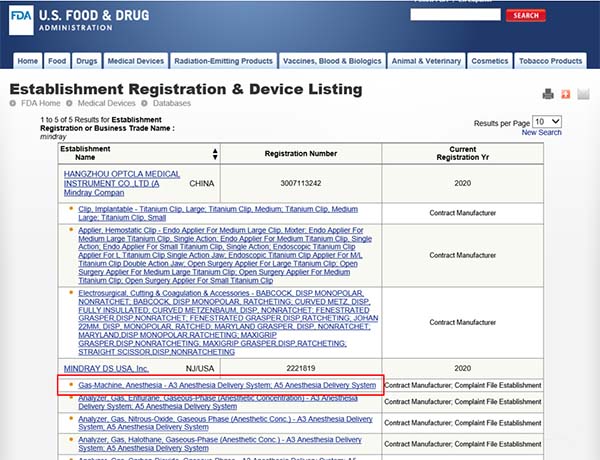Click the email envelope icon
The image size is (600, 460).
583,94
